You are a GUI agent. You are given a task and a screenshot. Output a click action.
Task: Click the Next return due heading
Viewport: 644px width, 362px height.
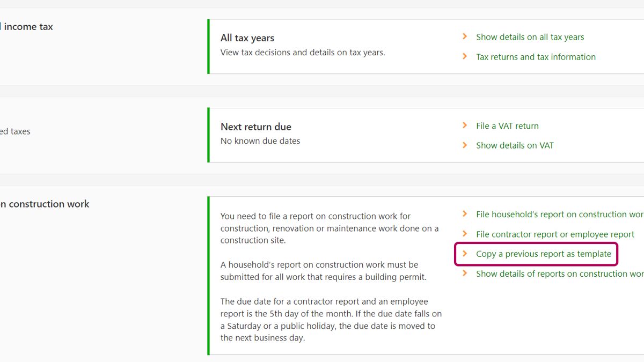pyautogui.click(x=256, y=127)
